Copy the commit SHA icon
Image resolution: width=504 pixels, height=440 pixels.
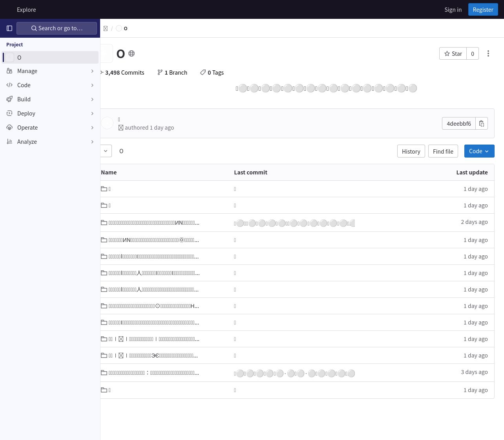click(x=482, y=123)
